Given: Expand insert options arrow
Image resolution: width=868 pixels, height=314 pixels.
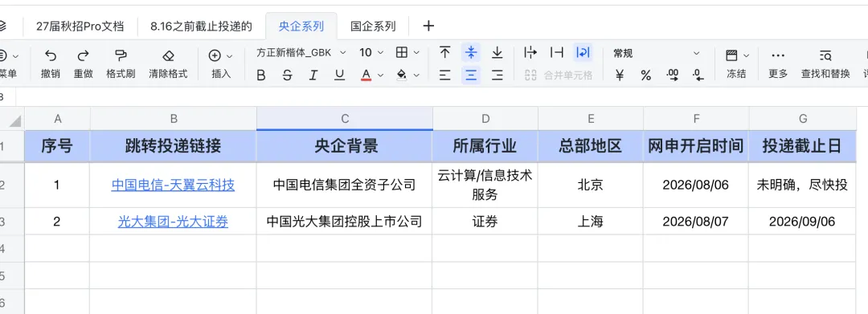Looking at the screenshot, I should (229, 56).
